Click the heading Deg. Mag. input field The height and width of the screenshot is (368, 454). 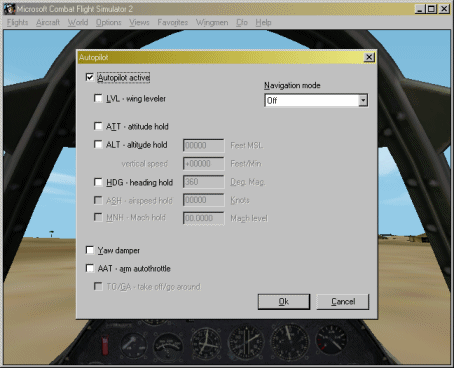[x=203, y=182]
